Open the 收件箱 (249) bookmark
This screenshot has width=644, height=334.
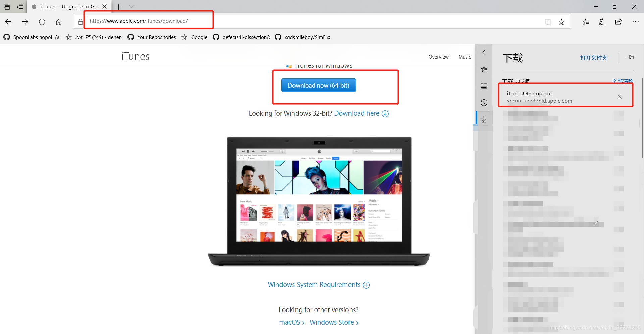click(x=94, y=37)
